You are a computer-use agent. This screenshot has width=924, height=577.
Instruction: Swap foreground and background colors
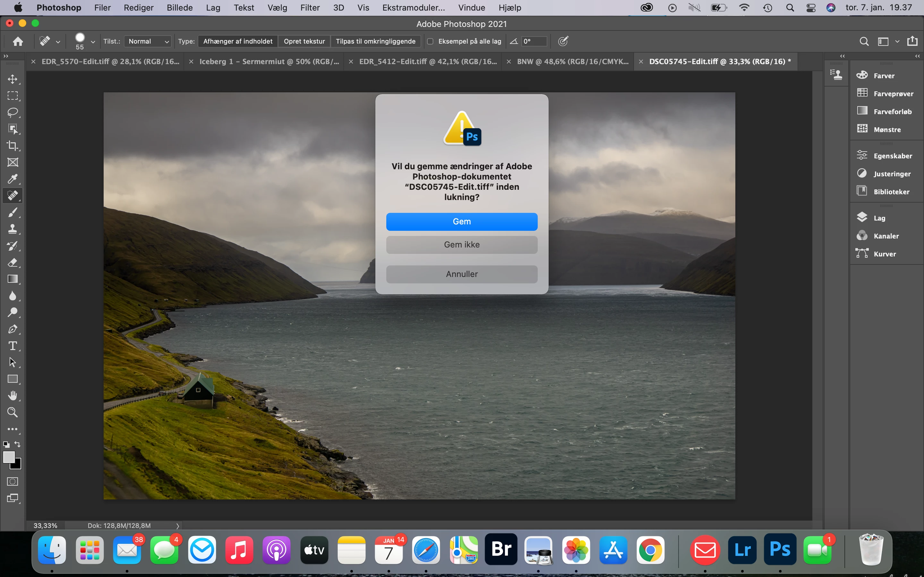click(x=18, y=444)
